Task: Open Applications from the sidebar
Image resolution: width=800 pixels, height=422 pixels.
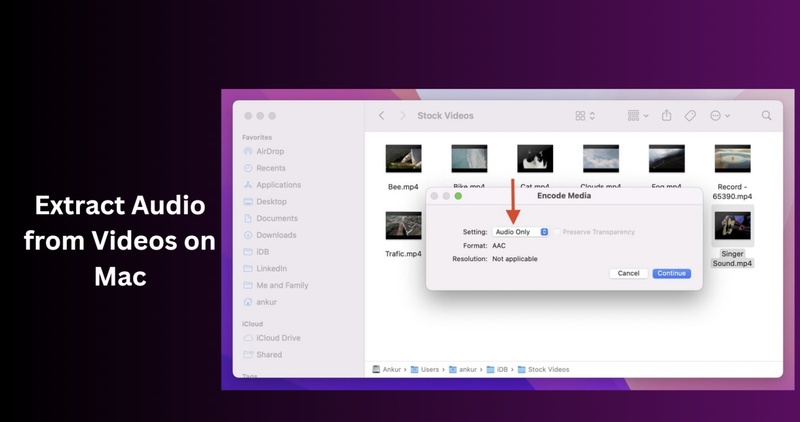Action: [277, 185]
